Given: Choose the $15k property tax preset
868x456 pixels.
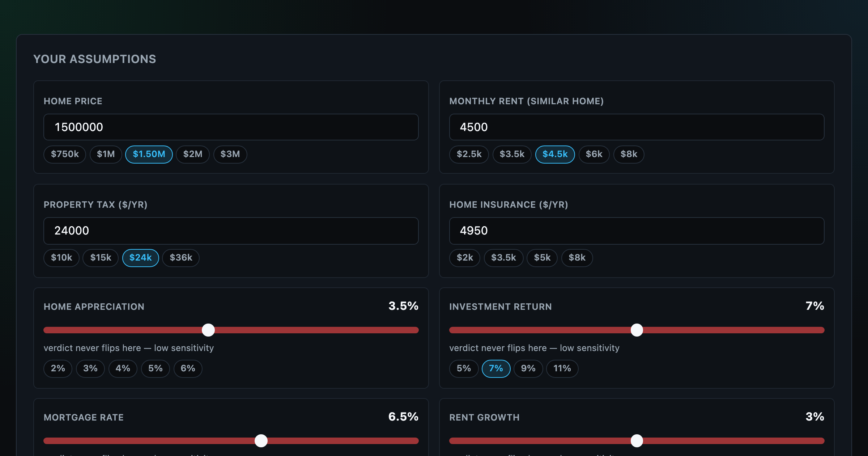Looking at the screenshot, I should (x=101, y=258).
